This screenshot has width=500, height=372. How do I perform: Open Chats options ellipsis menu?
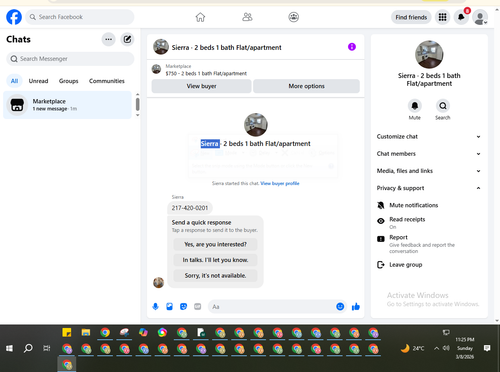(x=108, y=39)
